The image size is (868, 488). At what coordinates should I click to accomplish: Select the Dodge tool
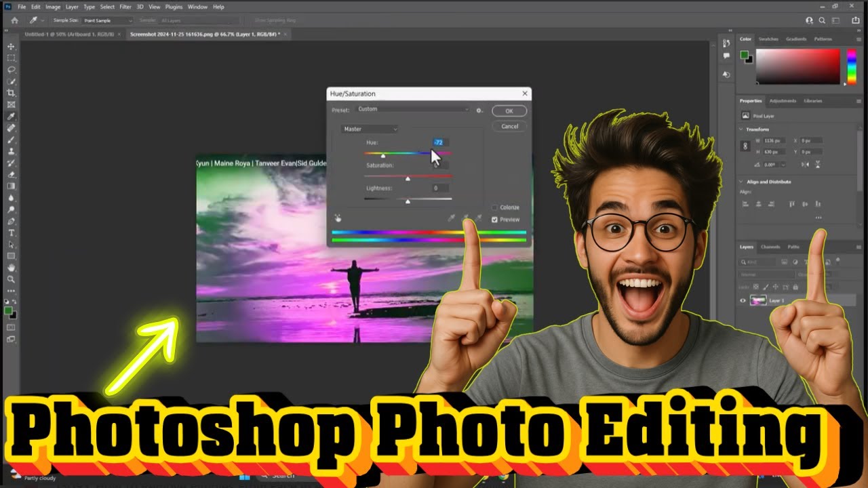coord(12,209)
